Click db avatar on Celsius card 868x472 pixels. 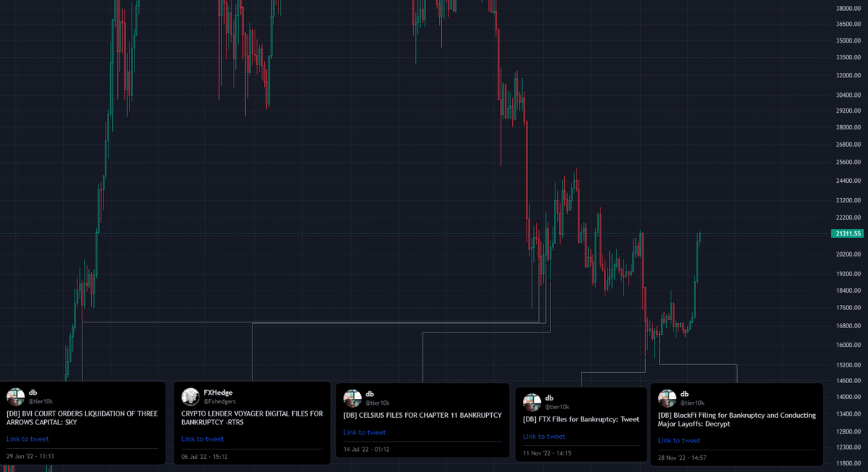click(352, 398)
